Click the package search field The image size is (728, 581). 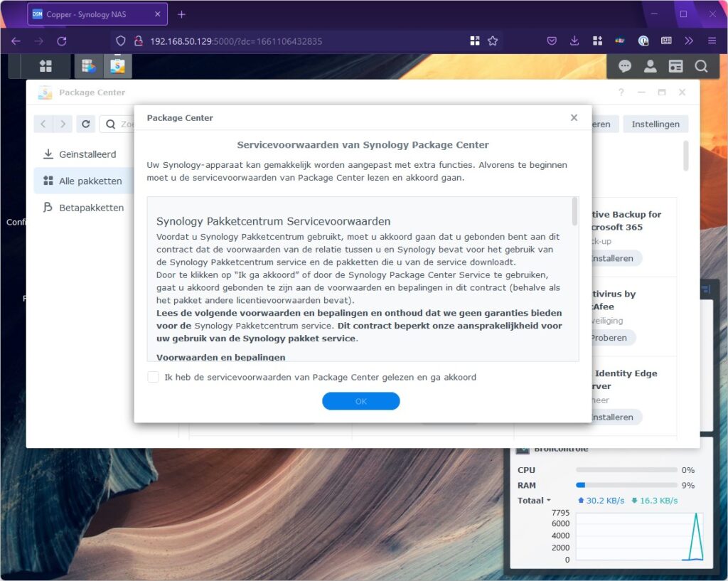click(118, 124)
